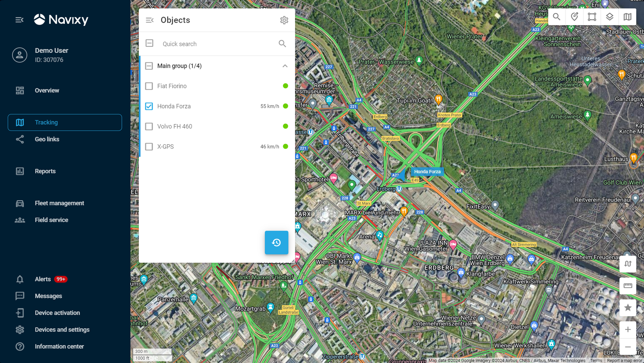This screenshot has width=644, height=363.
Task: Click the star favorites map button
Action: (628, 308)
